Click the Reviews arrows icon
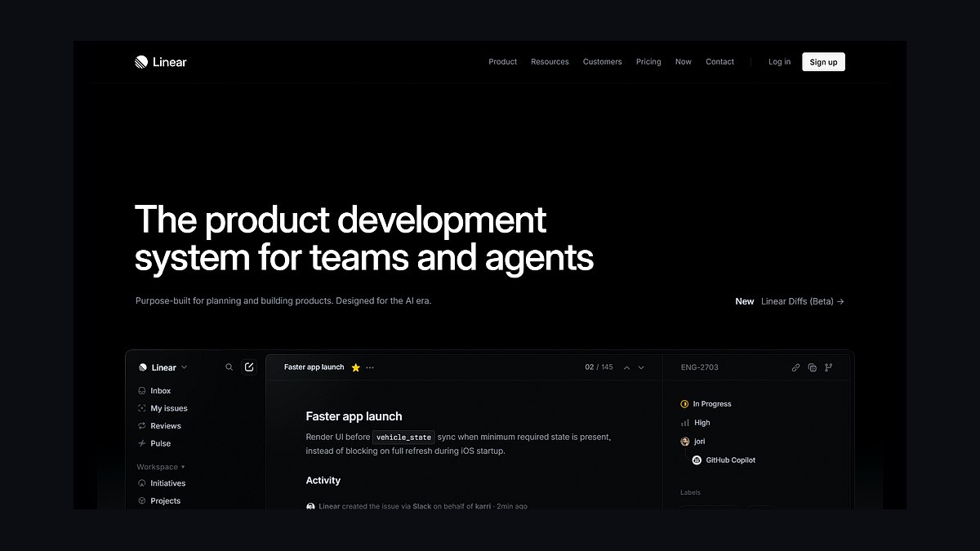Screen dimensions: 980x551 142,426
